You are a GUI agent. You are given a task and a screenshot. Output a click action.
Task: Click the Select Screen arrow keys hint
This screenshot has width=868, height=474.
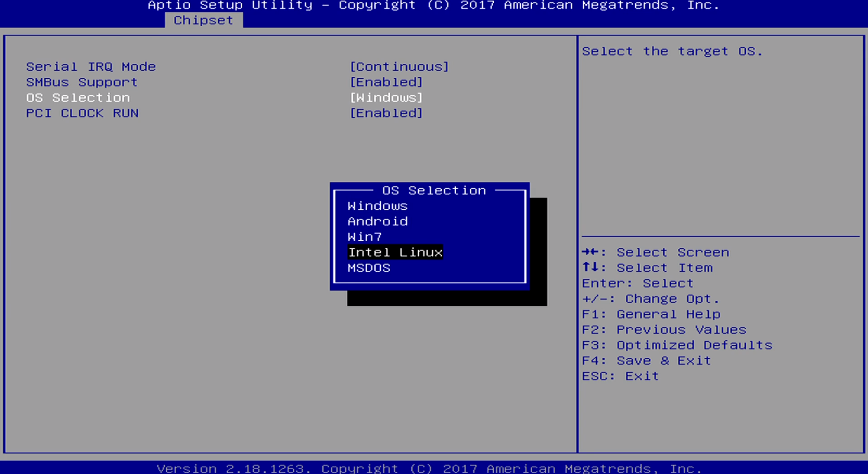click(x=655, y=252)
